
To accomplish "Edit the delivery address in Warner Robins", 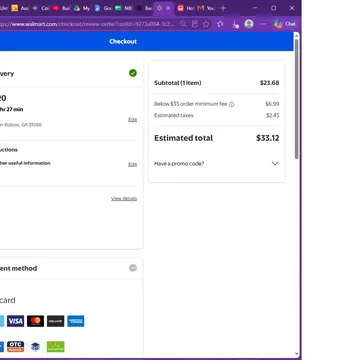I will 132,120.
